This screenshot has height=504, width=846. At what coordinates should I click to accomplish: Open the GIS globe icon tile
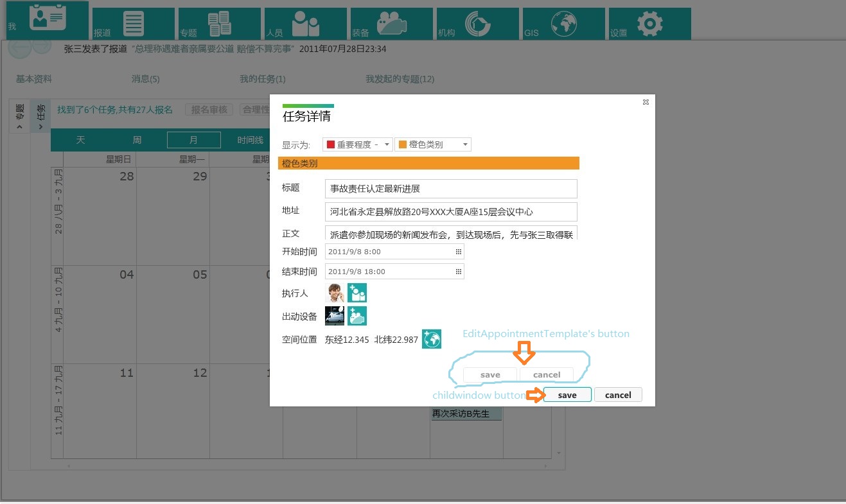coord(564,24)
